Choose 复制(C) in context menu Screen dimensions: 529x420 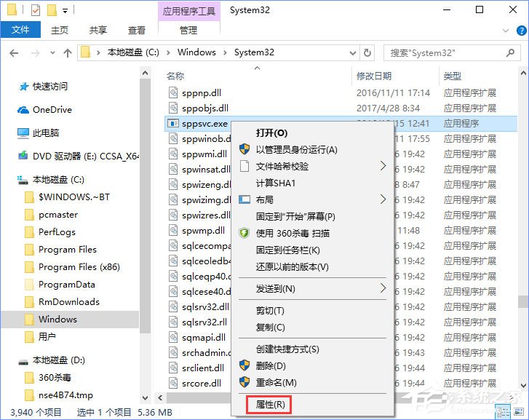[312, 327]
